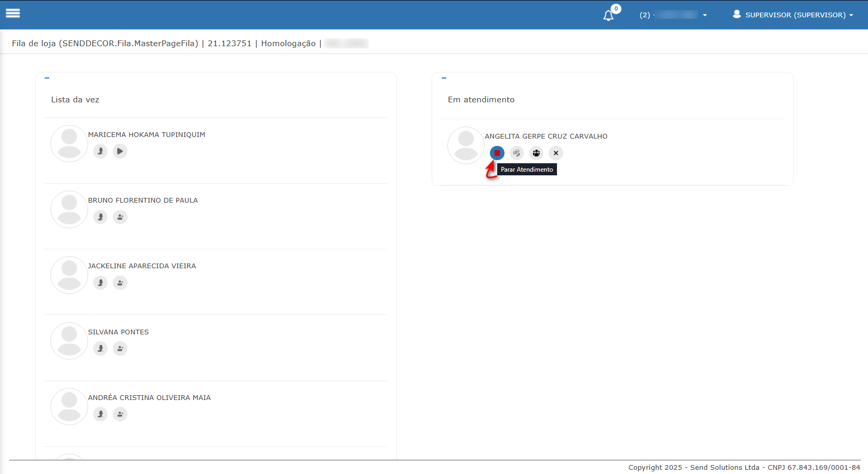Collapse the Lista da vez panel

coord(47,78)
